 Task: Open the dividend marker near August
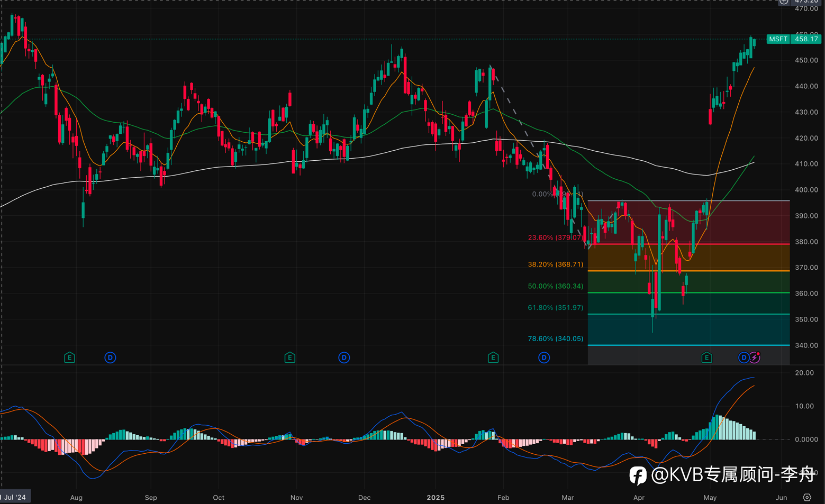tap(110, 358)
